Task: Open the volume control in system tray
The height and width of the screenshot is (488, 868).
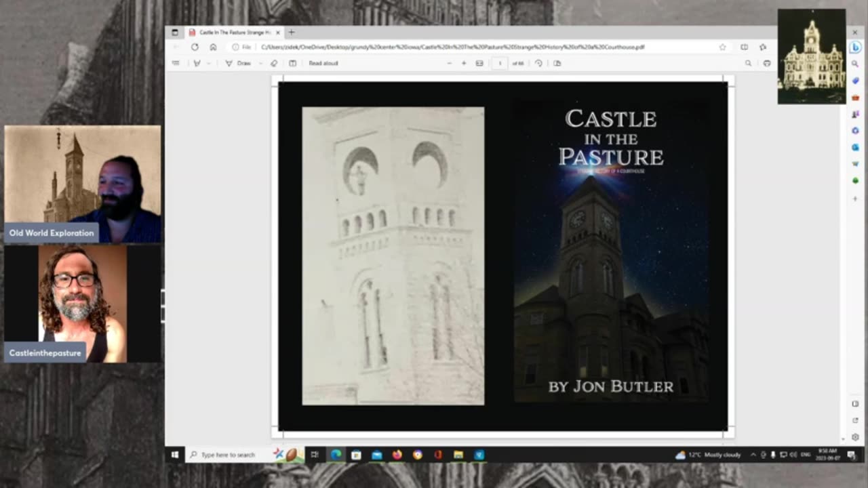Action: pyautogui.click(x=793, y=455)
